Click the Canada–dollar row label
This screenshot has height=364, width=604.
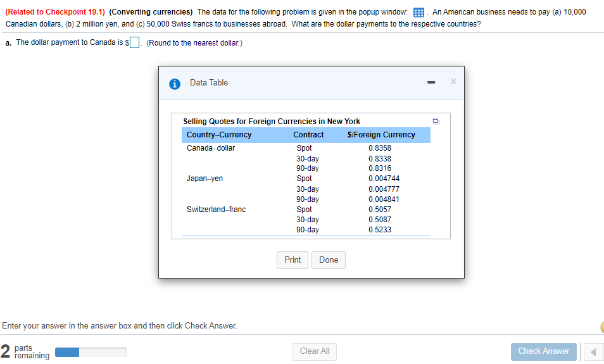211,148
